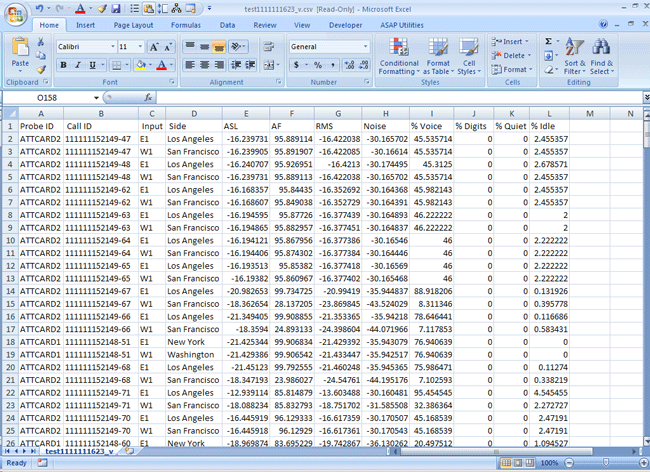
Task: Apply percent style to cells
Action: [318, 65]
